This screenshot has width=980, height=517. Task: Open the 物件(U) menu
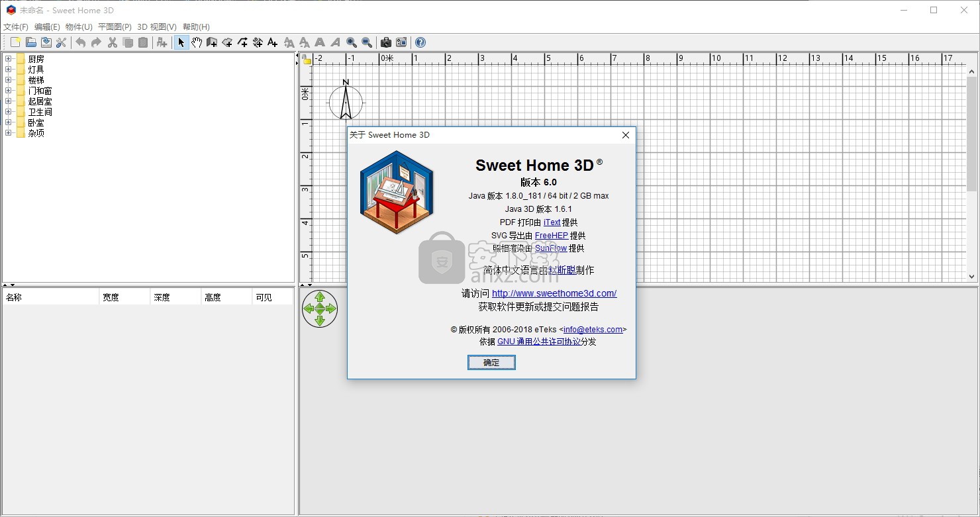pyautogui.click(x=79, y=27)
